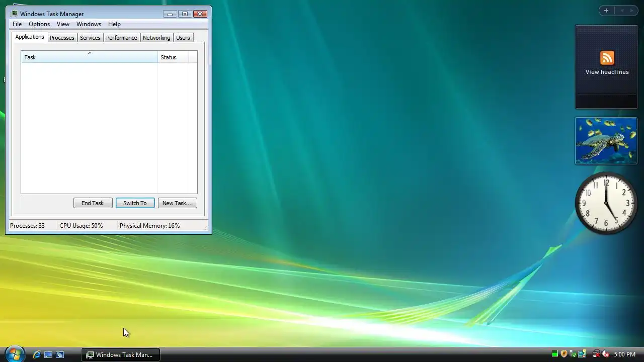Click the Processes: 33 status text
Image resolution: width=644 pixels, height=362 pixels.
point(27,226)
